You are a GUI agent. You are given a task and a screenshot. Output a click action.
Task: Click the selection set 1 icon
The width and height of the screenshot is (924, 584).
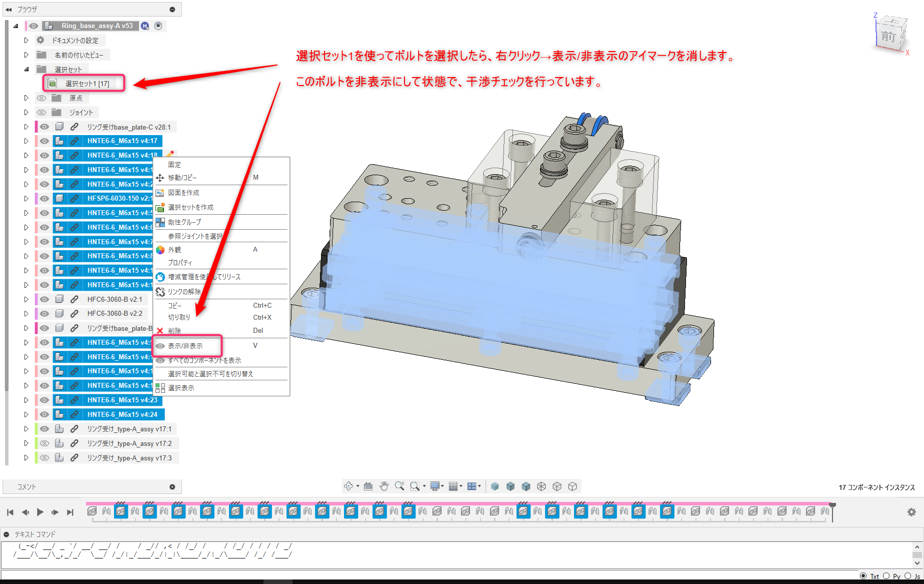[52, 84]
